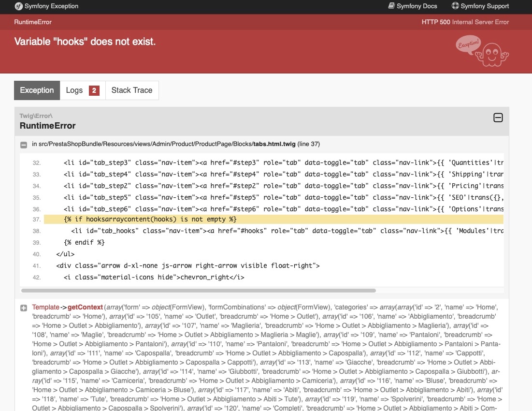Click code line 36 with tab_step6
Screen dimensions: 532x411
[x=283, y=209]
